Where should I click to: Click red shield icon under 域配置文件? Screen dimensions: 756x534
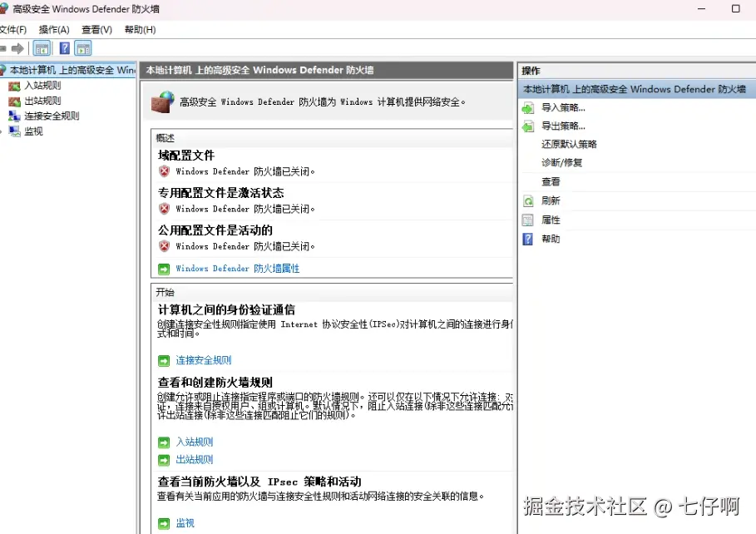165,171
